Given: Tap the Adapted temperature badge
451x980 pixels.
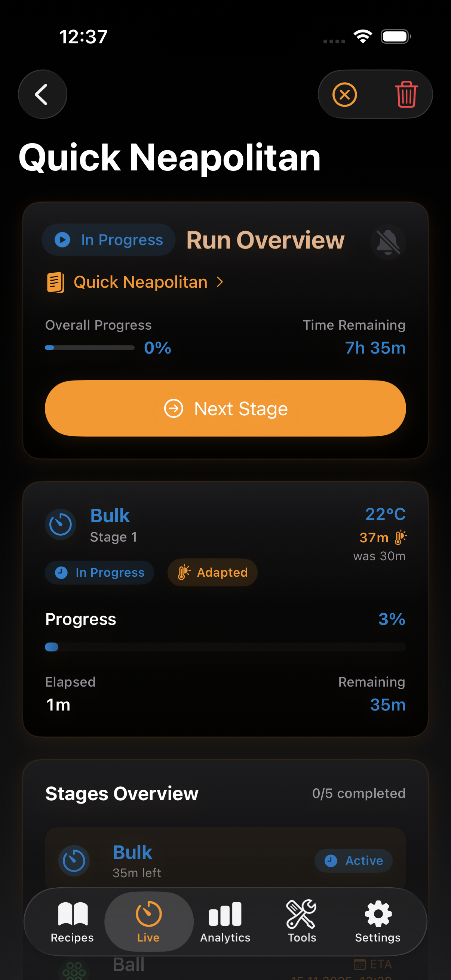Looking at the screenshot, I should [212, 572].
